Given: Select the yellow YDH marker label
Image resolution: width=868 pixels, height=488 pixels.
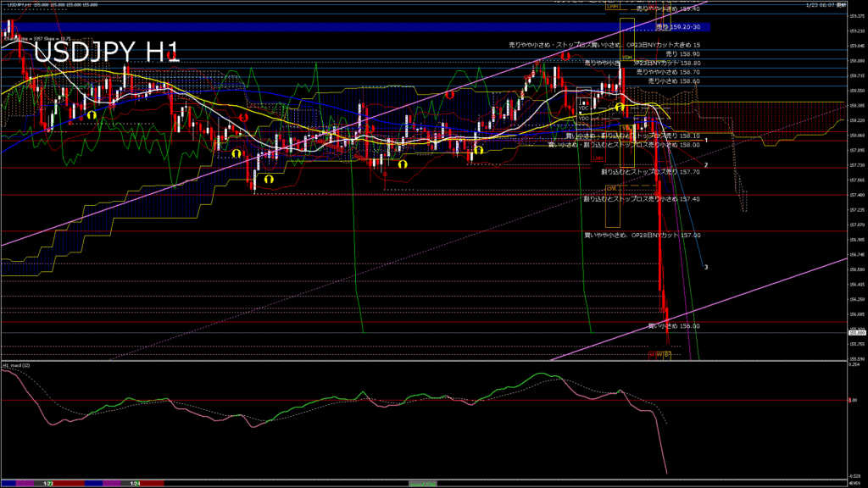Looking at the screenshot, I should click(x=626, y=58).
